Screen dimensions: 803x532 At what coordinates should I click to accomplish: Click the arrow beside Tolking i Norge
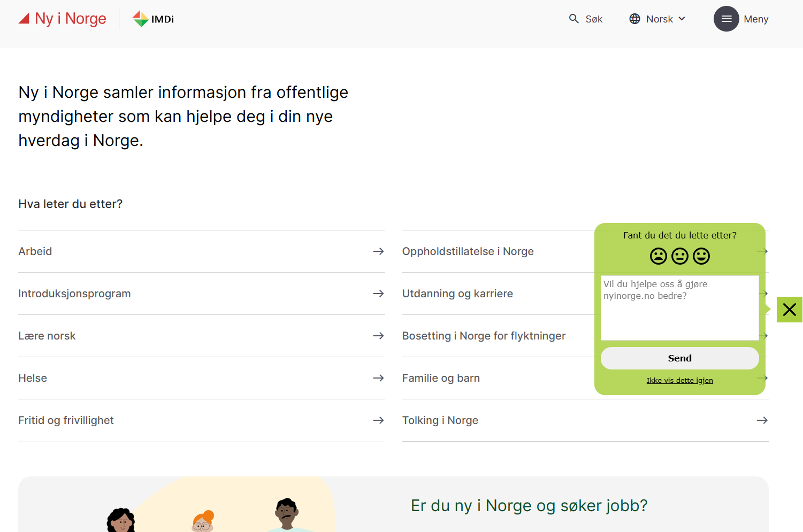click(762, 420)
